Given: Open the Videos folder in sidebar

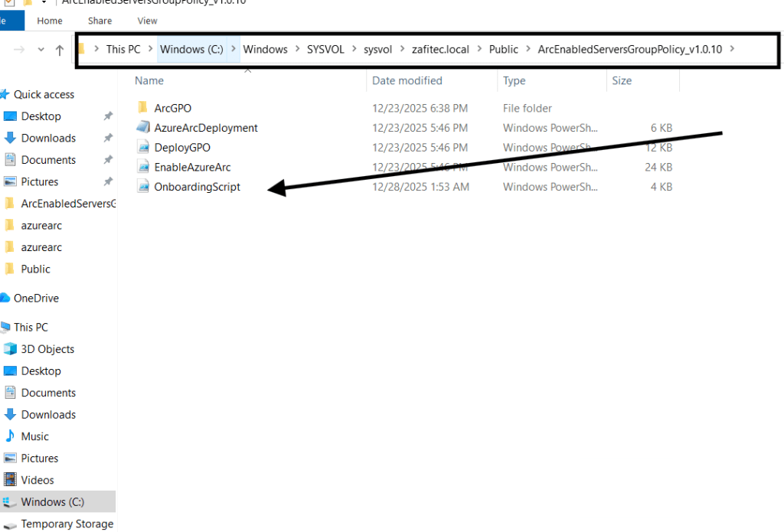Looking at the screenshot, I should (x=38, y=480).
